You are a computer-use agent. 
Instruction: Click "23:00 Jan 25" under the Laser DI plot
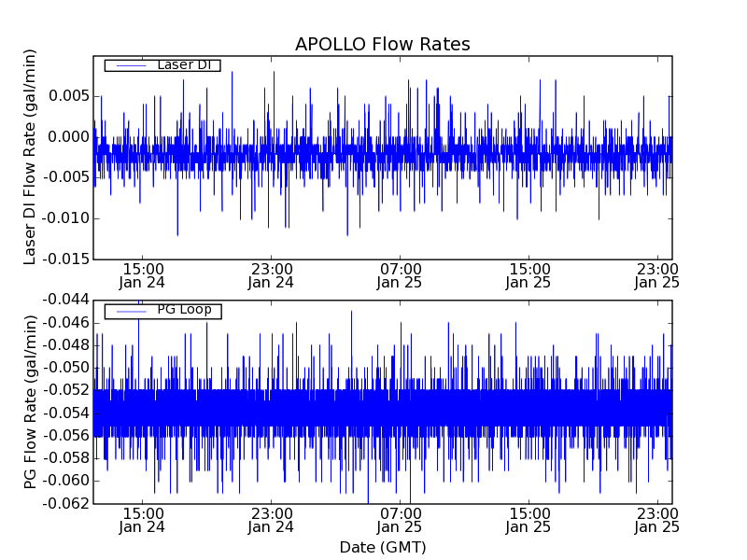657,275
